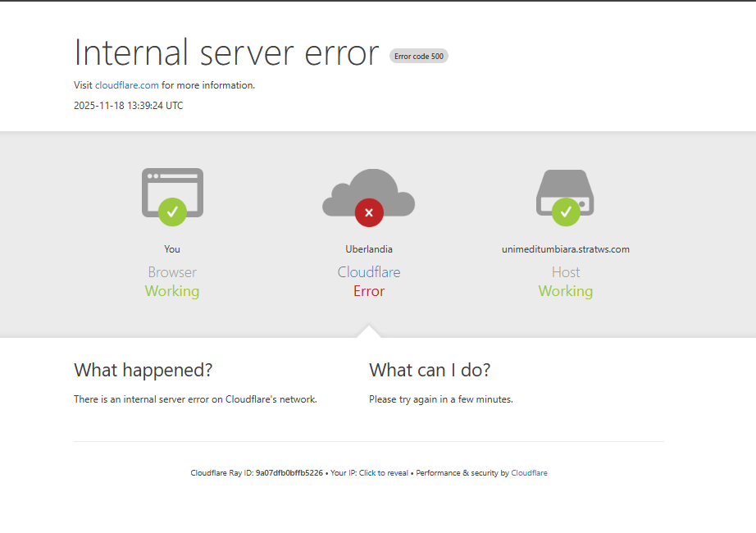This screenshot has height=533, width=756.
Task: Click the 'Internal server error' heading
Action: [226, 52]
